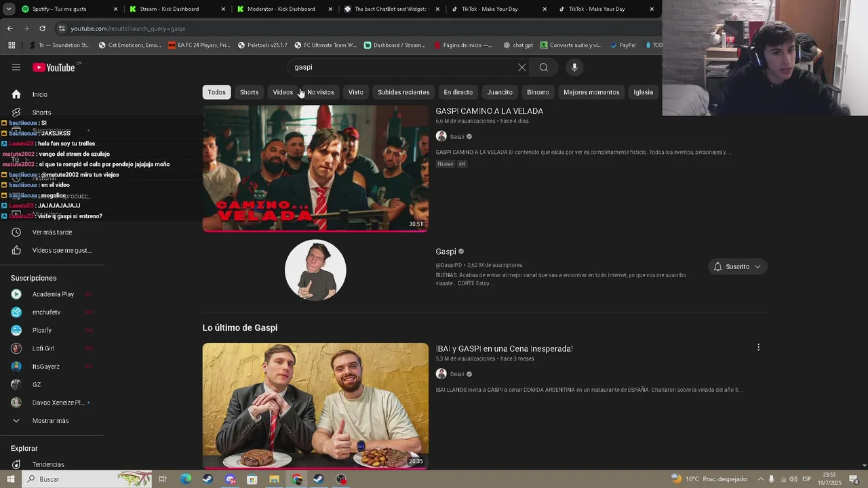Screen dimensions: 868x488
Task: Click the round Gaspi channel profile picture
Action: (315, 270)
